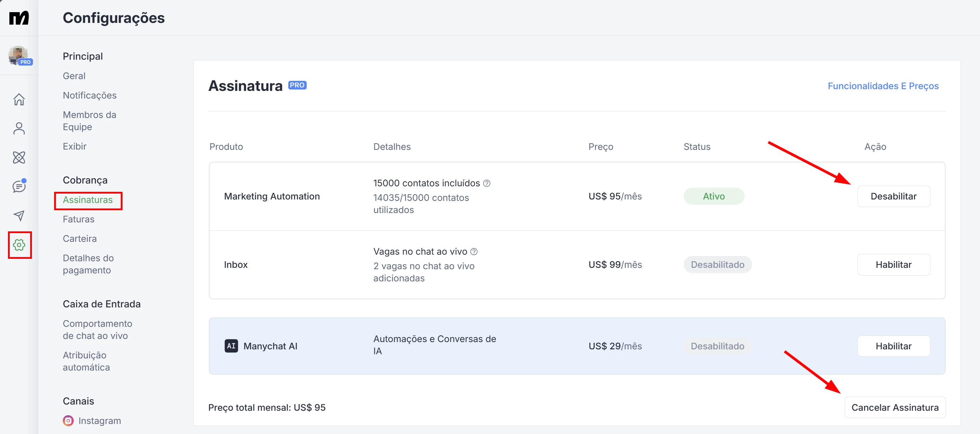
Task: Click the Manychat logo icon
Action: 19,18
